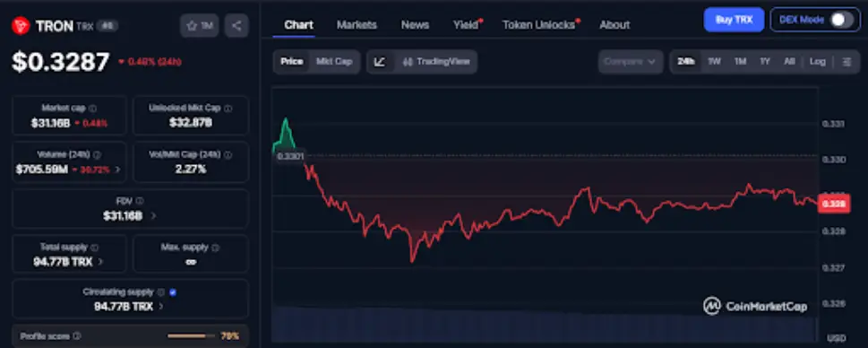Click info icon next to Unlocked Mkt Cap
The image size is (868, 348).
(228, 109)
